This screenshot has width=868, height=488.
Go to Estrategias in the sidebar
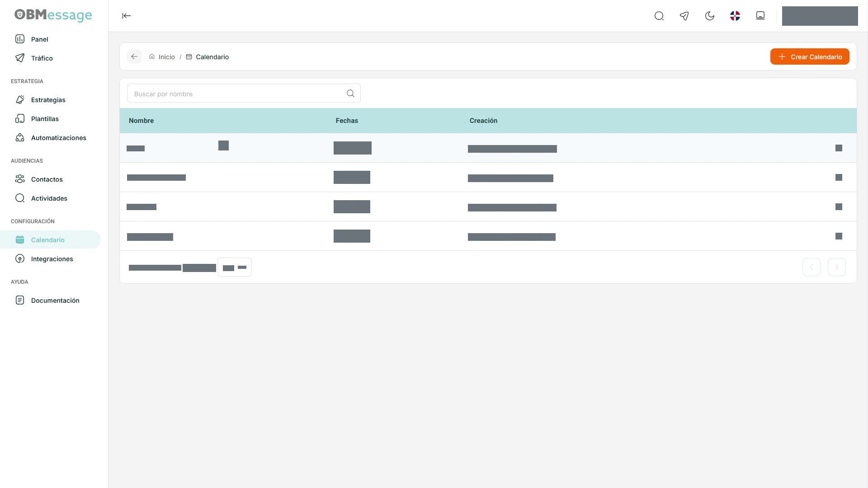click(50, 100)
